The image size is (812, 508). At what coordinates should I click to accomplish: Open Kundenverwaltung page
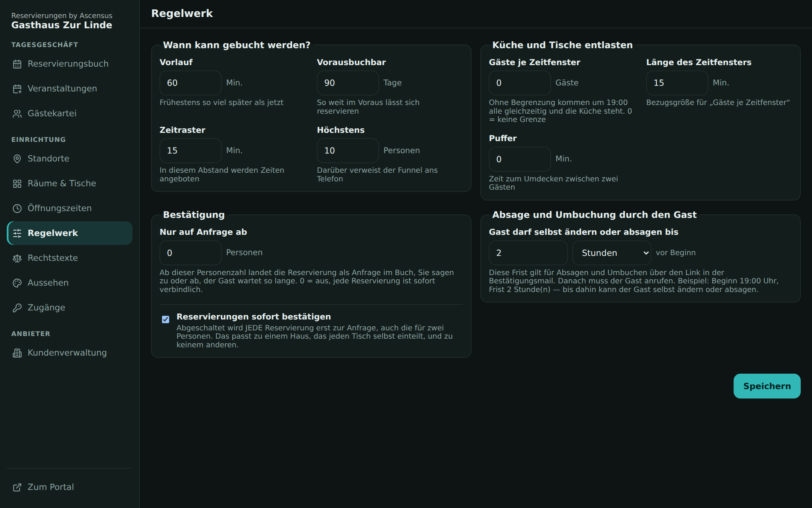(x=70, y=353)
